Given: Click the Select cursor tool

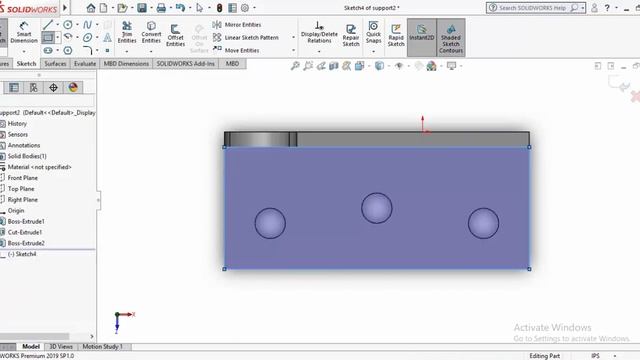Looking at the screenshot, I should point(200,8).
